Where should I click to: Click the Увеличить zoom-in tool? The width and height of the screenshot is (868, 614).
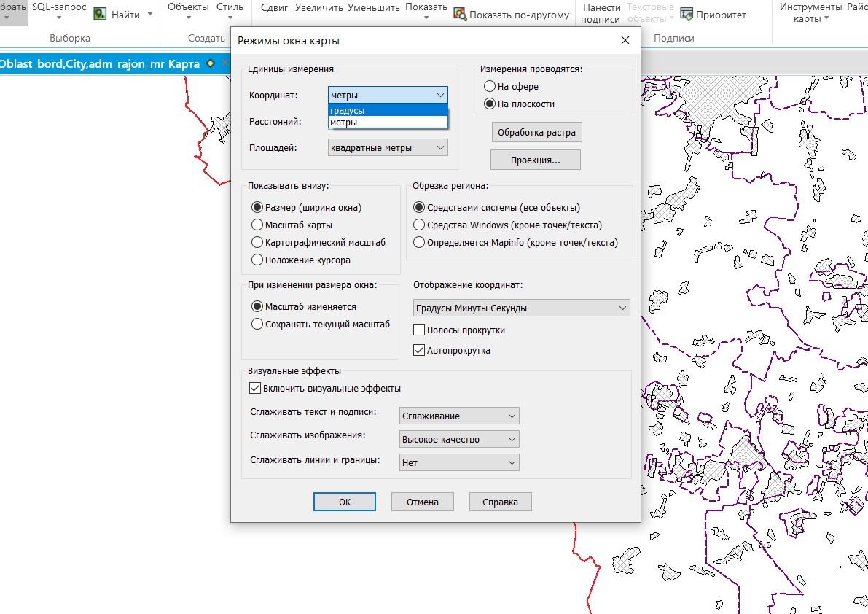click(319, 7)
